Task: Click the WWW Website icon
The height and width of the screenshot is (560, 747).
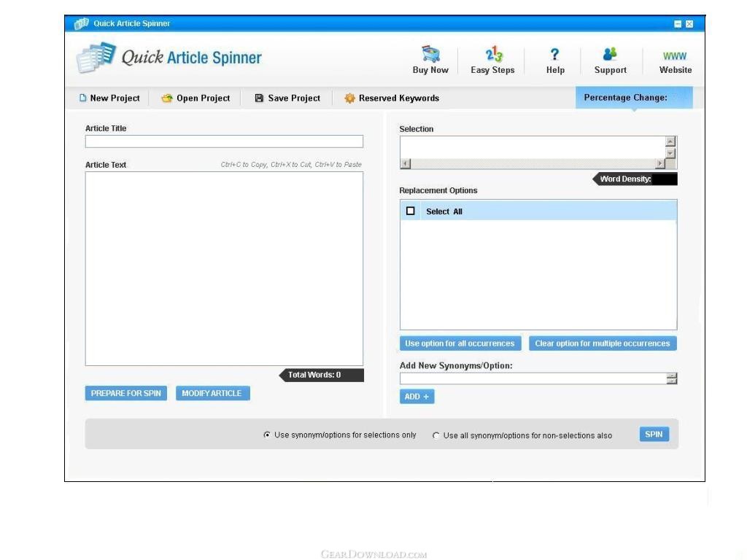Action: coord(675,56)
